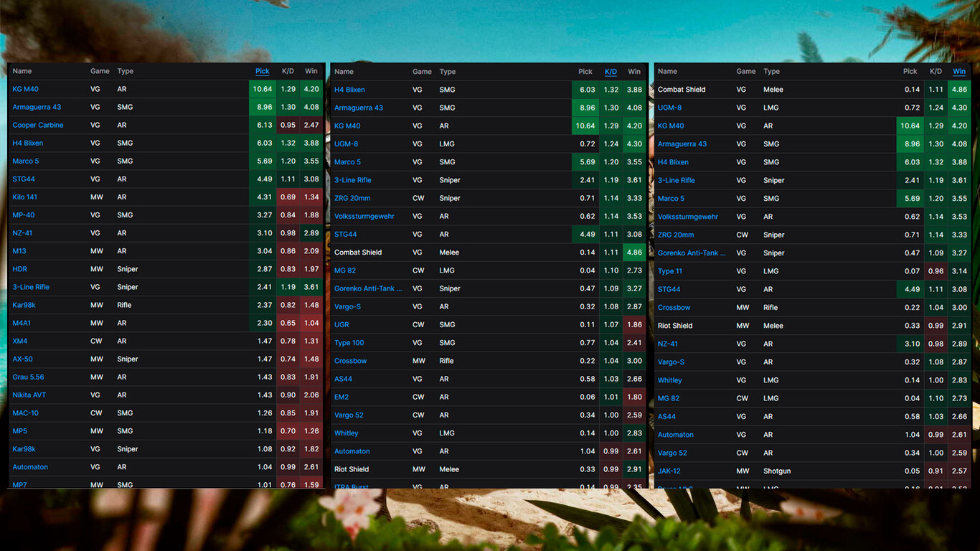Screen dimensions: 980x551
Task: Click the Type 100 SMG link
Action: coord(349,343)
